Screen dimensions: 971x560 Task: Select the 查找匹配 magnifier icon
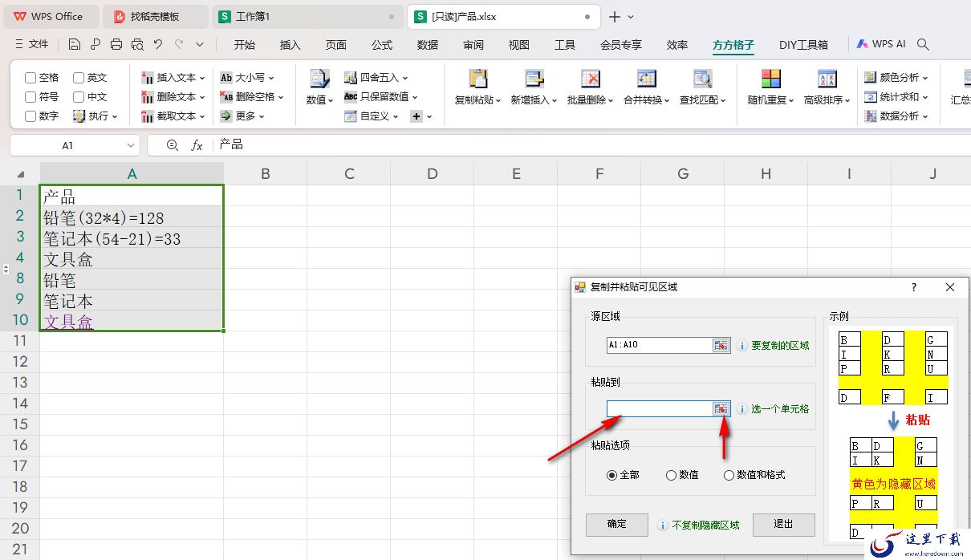(702, 79)
